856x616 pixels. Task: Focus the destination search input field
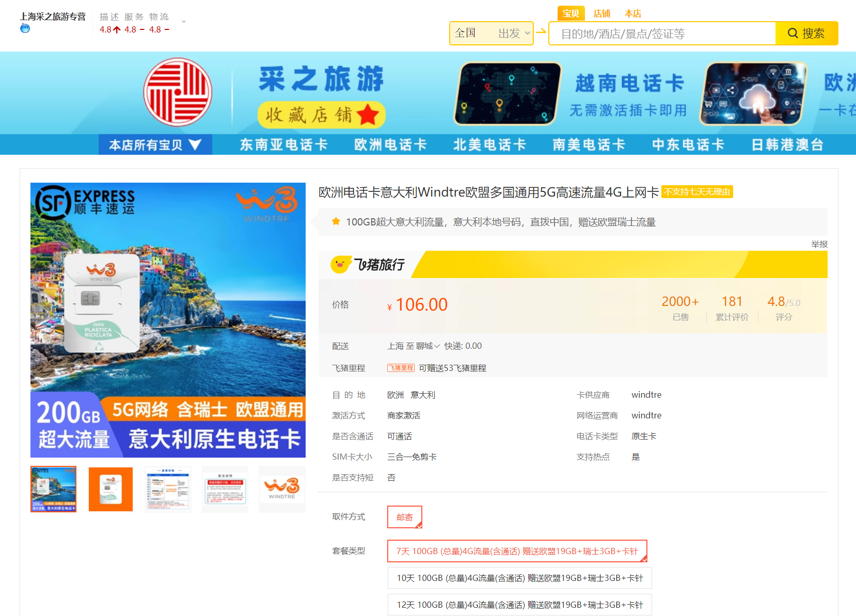tap(662, 34)
